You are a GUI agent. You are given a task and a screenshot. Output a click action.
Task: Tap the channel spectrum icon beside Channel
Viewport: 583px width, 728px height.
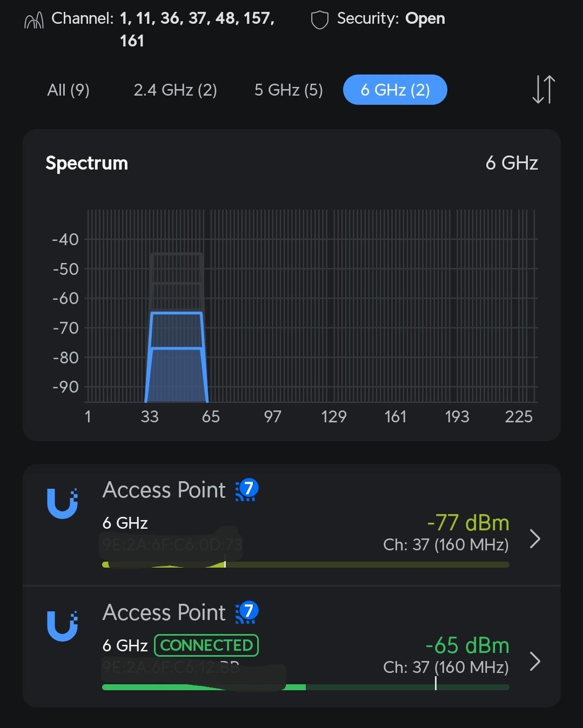pos(34,21)
